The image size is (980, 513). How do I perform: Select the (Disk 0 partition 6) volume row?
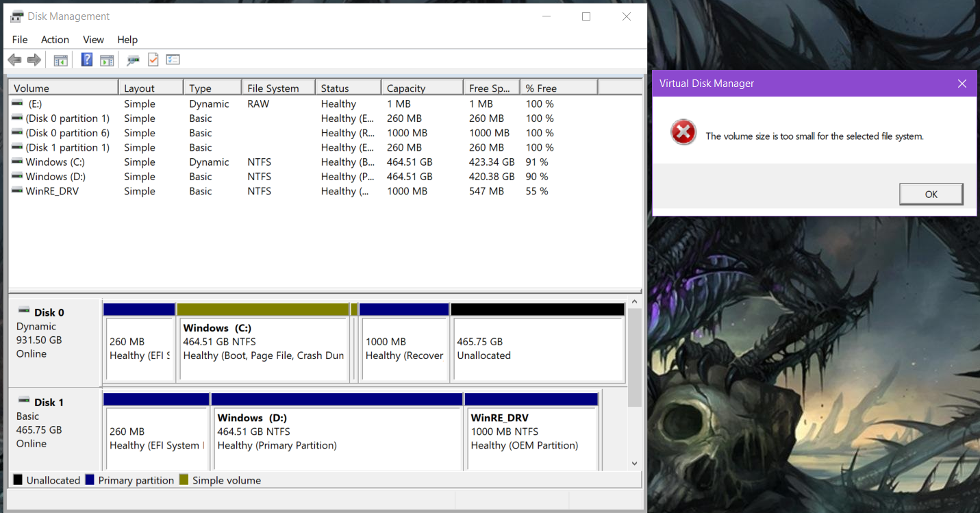327,133
